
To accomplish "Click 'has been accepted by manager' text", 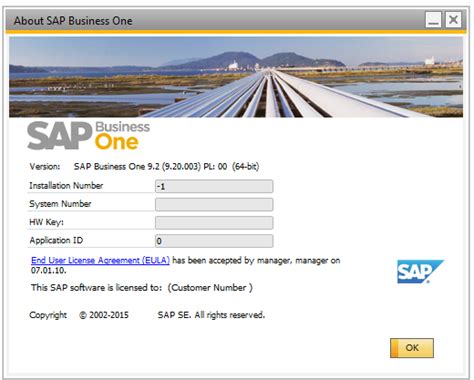I will pos(231,260).
